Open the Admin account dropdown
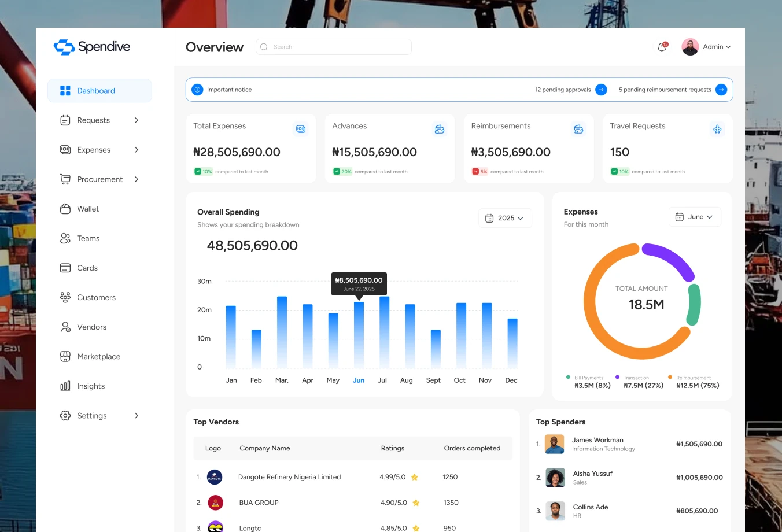The image size is (782, 532). tap(717, 47)
